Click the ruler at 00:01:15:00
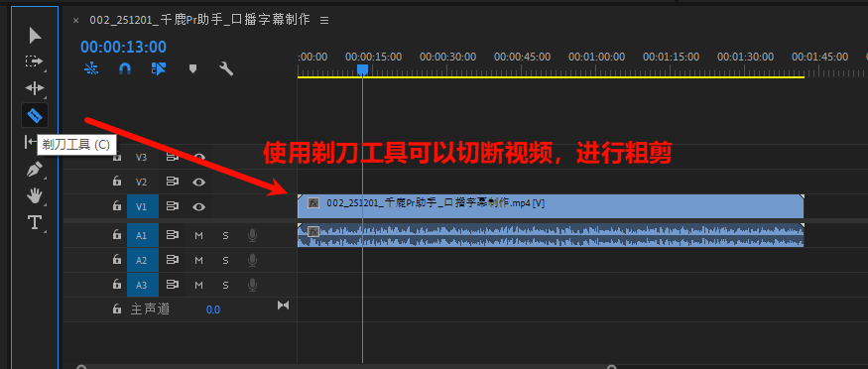868x369 pixels. pyautogui.click(x=671, y=57)
